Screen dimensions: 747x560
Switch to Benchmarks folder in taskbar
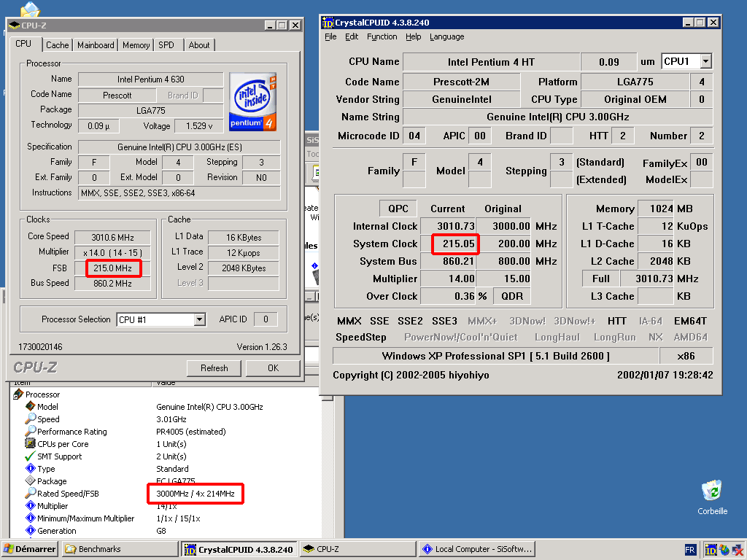click(x=120, y=549)
